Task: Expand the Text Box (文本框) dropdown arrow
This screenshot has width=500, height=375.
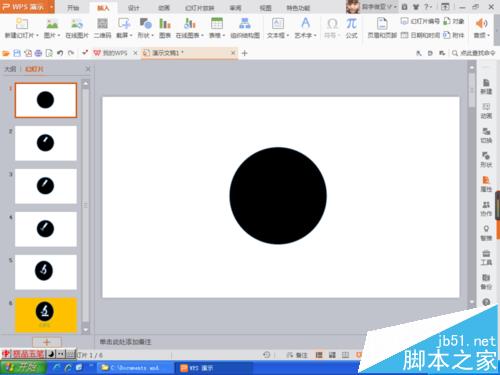Action: pos(288,35)
